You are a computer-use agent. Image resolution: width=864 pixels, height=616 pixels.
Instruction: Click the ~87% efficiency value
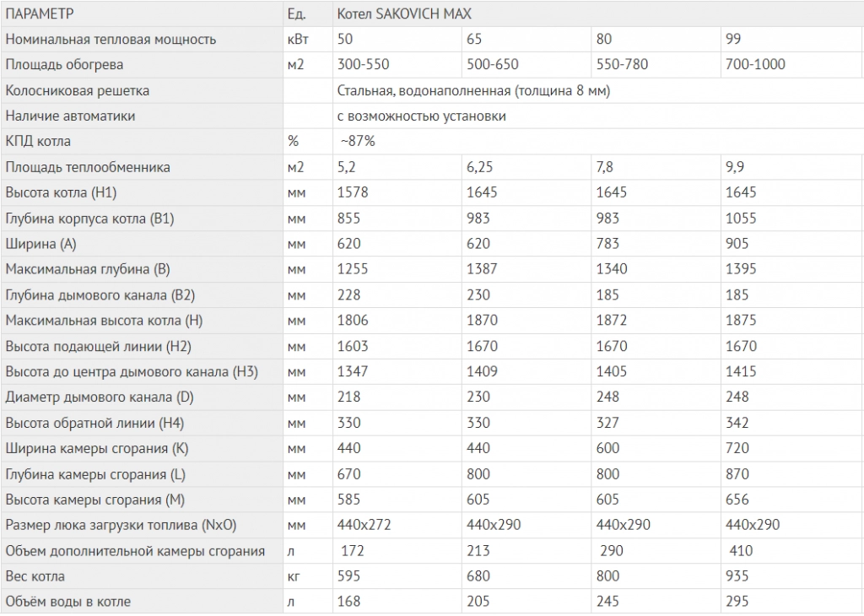click(357, 141)
